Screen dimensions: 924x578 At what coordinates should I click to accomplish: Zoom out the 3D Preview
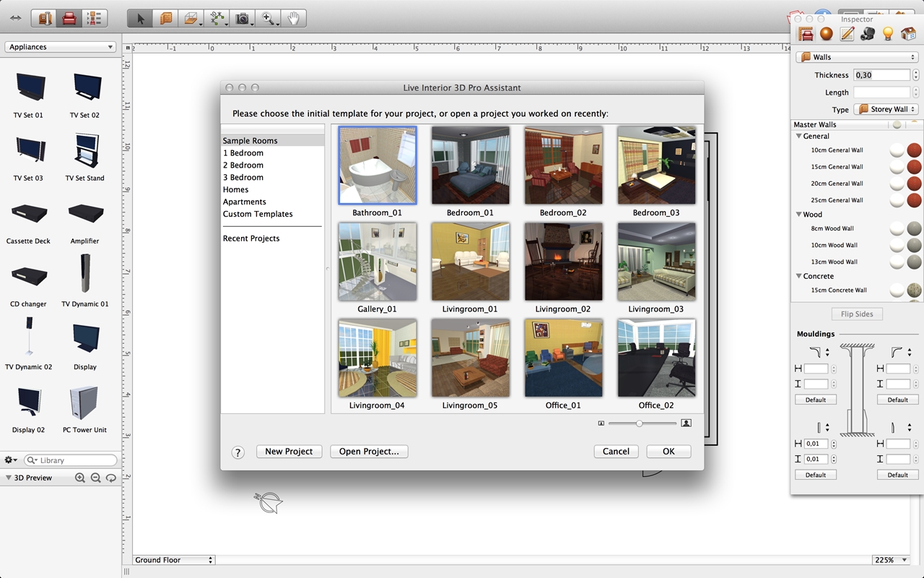click(95, 478)
